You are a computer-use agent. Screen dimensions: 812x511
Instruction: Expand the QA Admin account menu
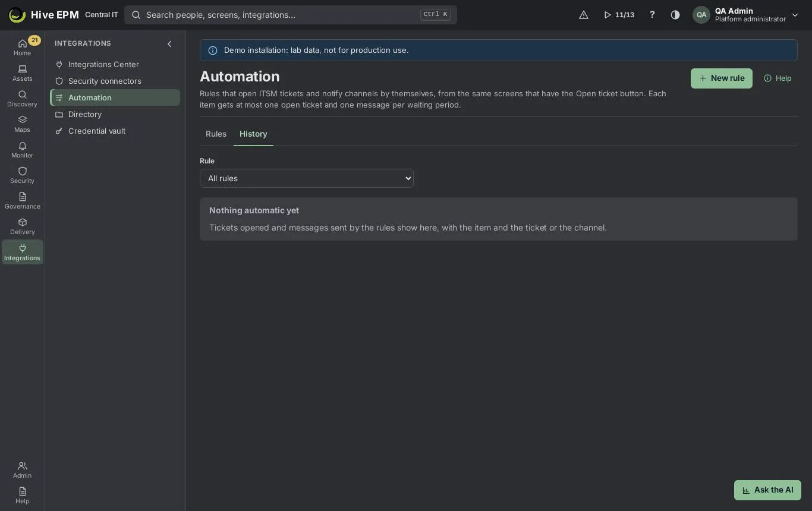(746, 15)
